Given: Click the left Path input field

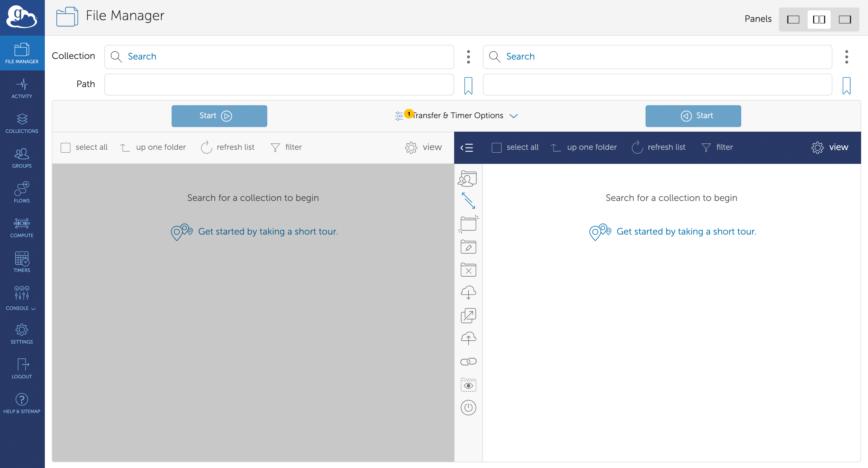Looking at the screenshot, I should coord(279,85).
